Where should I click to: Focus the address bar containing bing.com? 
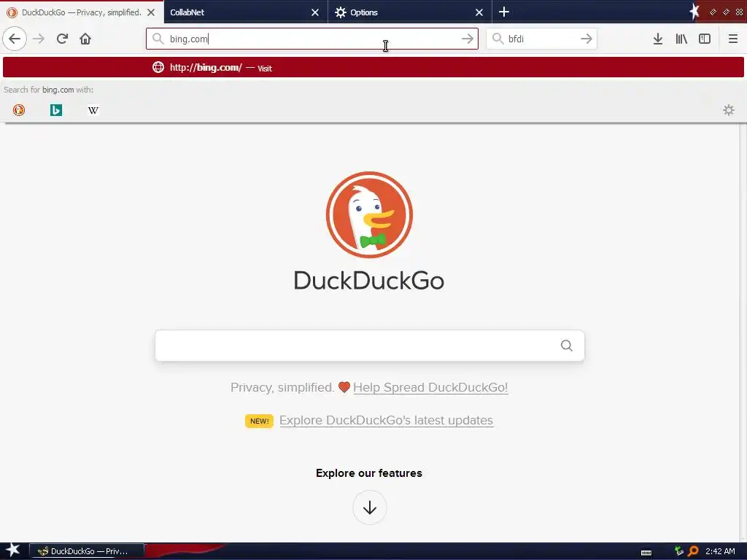point(312,39)
